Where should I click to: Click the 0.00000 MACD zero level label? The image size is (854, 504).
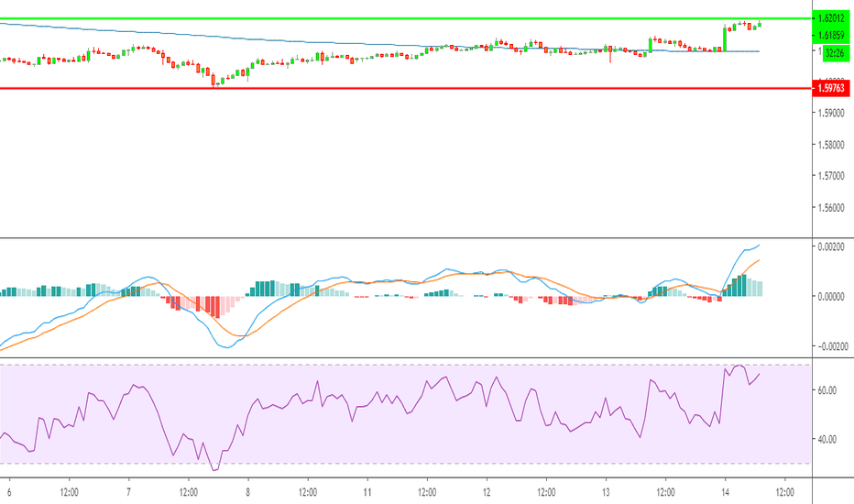[832, 297]
